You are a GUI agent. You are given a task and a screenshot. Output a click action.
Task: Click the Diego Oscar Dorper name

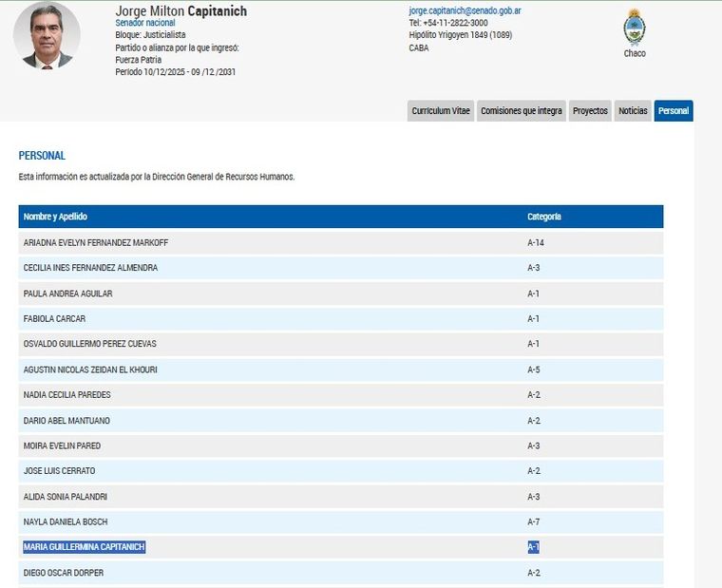click(64, 573)
